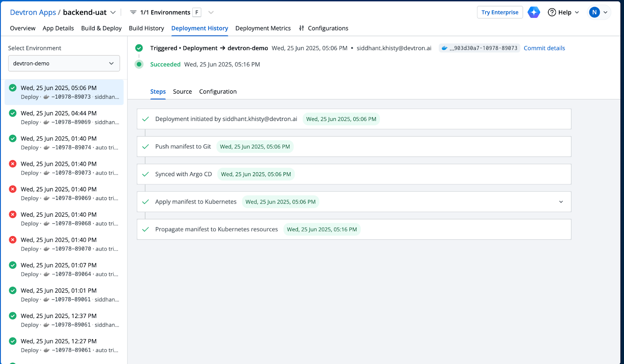The width and height of the screenshot is (624, 364).
Task: Click the Docker icon beside image 10978-89061
Action: point(46,299)
